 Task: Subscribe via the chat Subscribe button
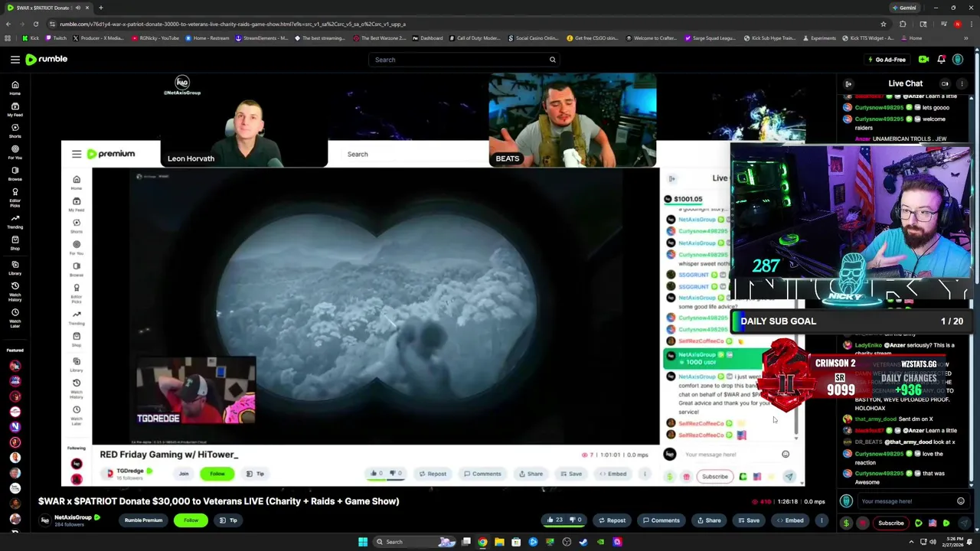click(890, 523)
